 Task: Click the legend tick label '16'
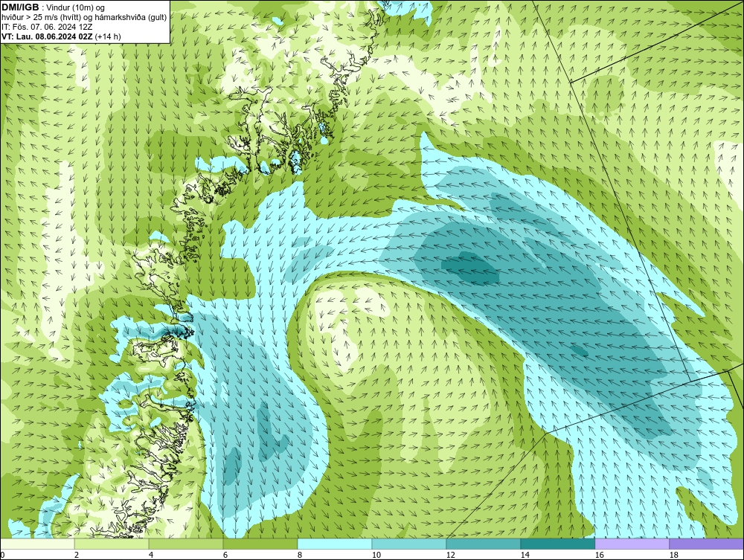(x=599, y=555)
